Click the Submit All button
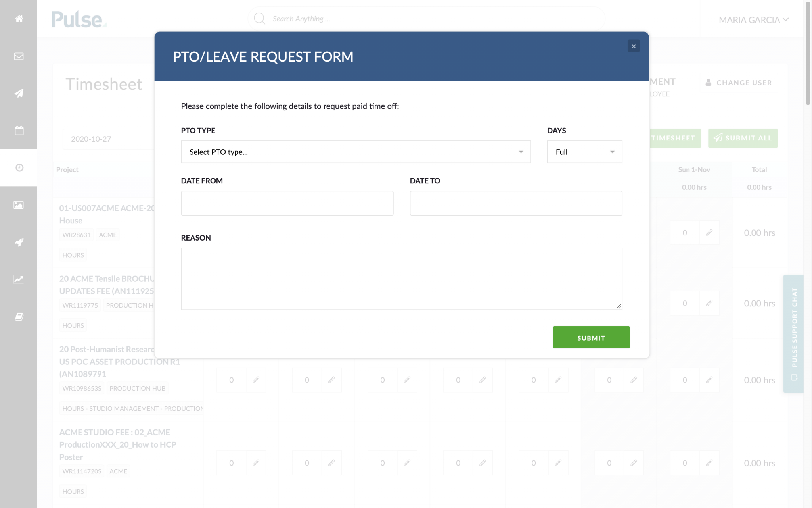Screen dimensions: 812x508 (742, 138)
